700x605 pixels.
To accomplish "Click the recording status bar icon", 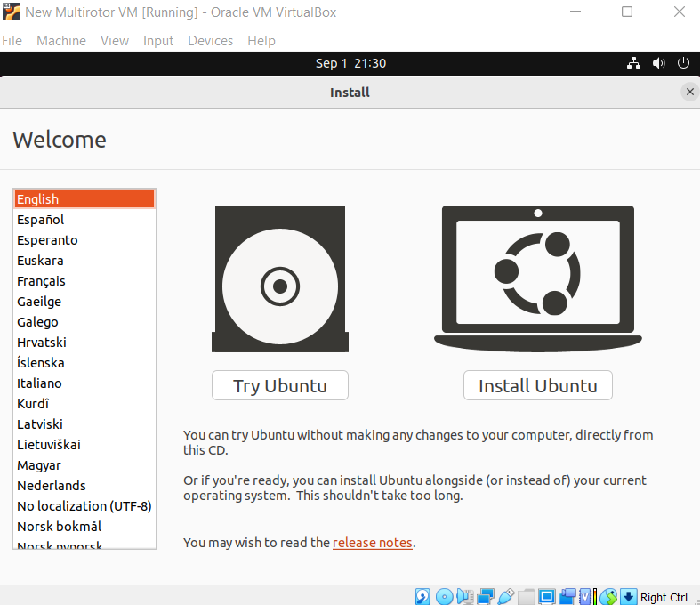I will coord(567,596).
